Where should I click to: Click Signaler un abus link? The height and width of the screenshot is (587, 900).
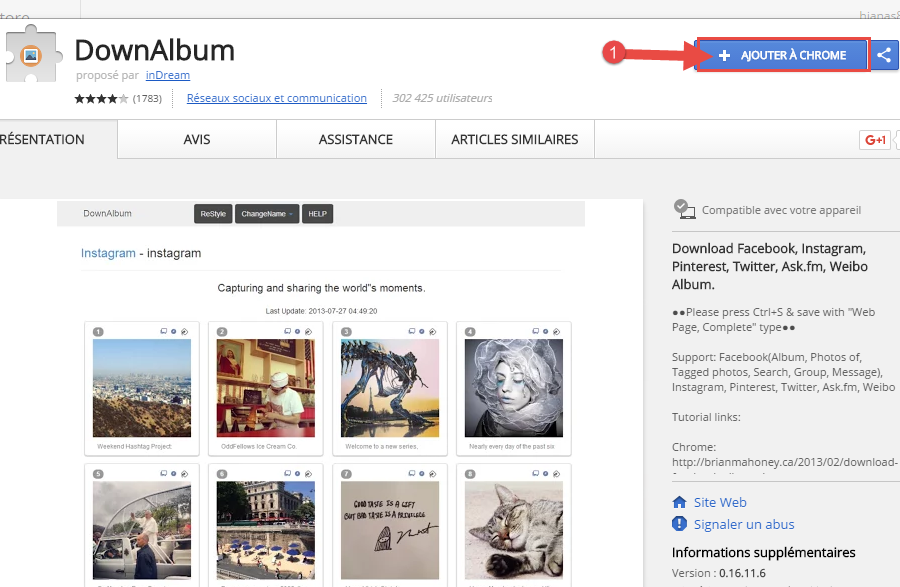click(x=744, y=524)
